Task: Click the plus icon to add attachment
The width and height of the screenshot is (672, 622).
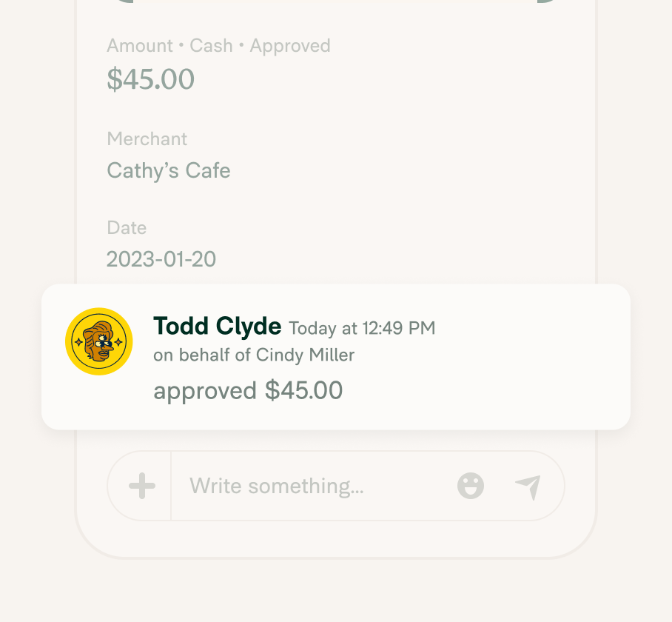Action: click(141, 486)
